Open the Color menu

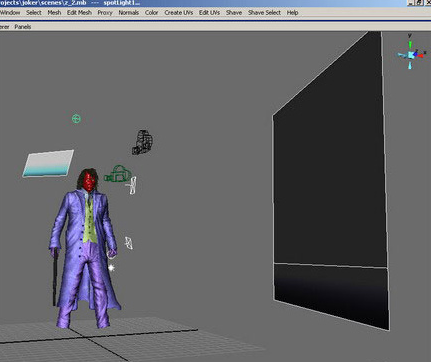151,12
